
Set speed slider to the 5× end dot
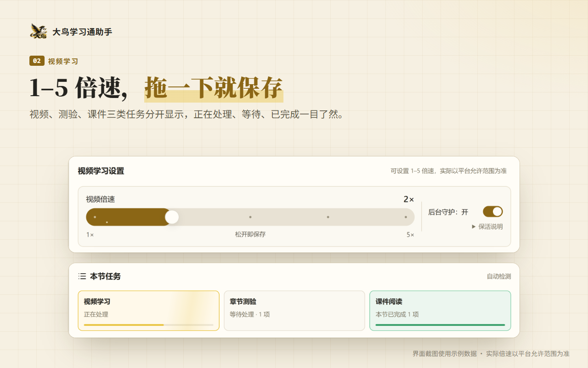(x=406, y=217)
